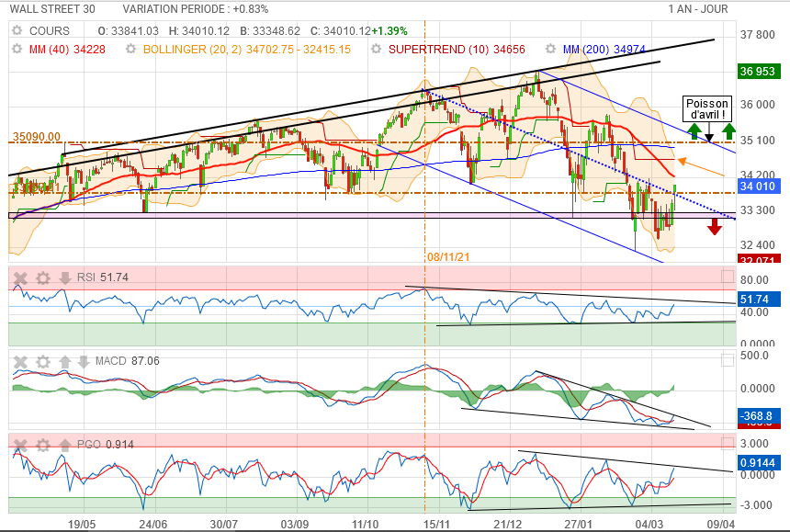This screenshot has width=790, height=532.
Task: Click the 35090.00 horizontal level label
Action: (x=36, y=137)
